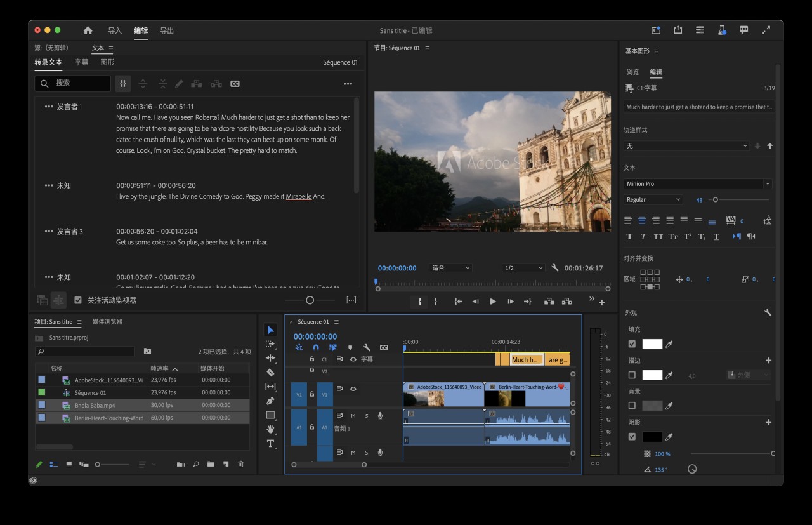Viewport: 812px width, 525px height.
Task: Click the Quick Export share icon
Action: pyautogui.click(x=678, y=30)
